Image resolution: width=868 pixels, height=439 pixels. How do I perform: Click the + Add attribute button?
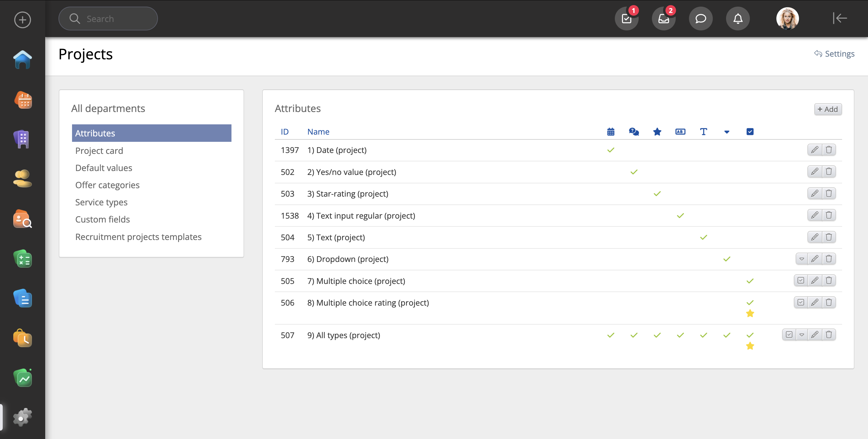[828, 109]
